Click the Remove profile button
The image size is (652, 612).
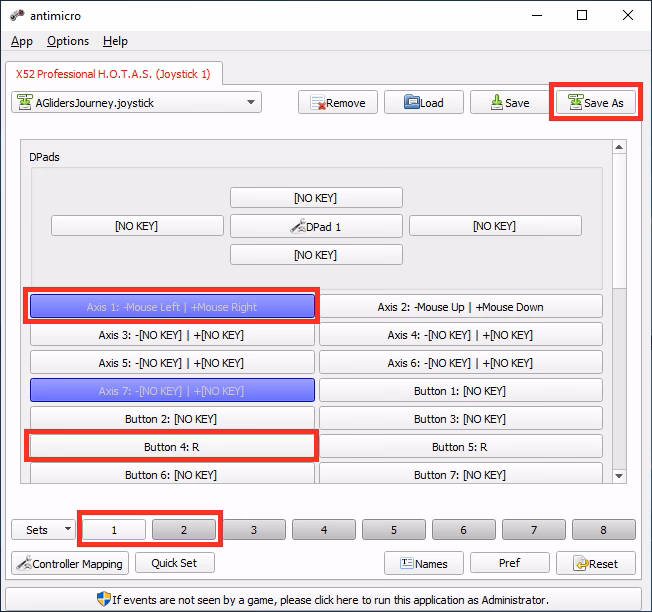(338, 102)
